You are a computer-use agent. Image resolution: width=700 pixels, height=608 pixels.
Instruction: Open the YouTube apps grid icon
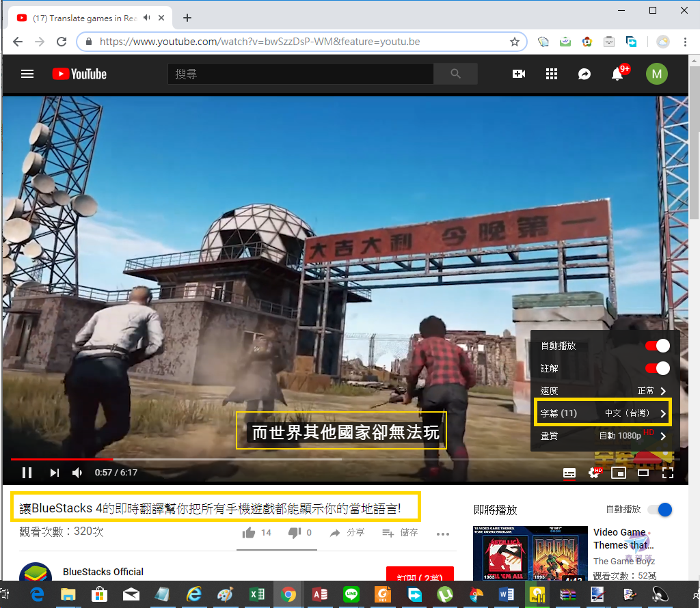[x=552, y=74]
